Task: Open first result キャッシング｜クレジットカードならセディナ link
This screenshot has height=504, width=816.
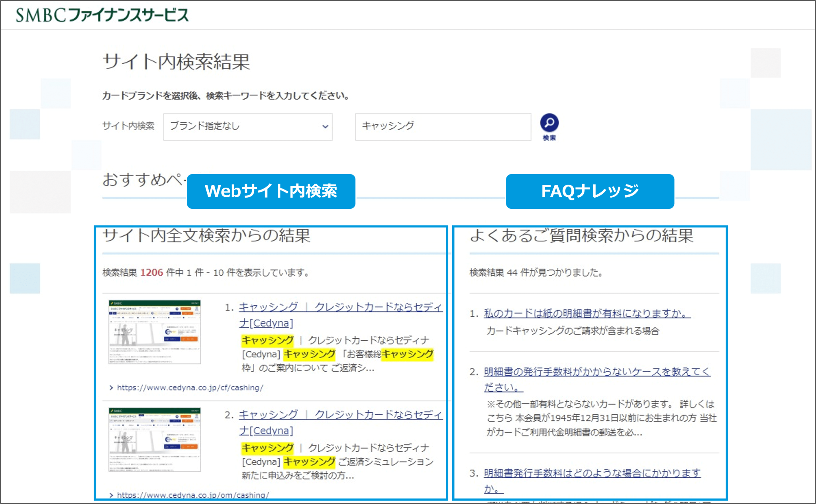Action: click(x=341, y=315)
